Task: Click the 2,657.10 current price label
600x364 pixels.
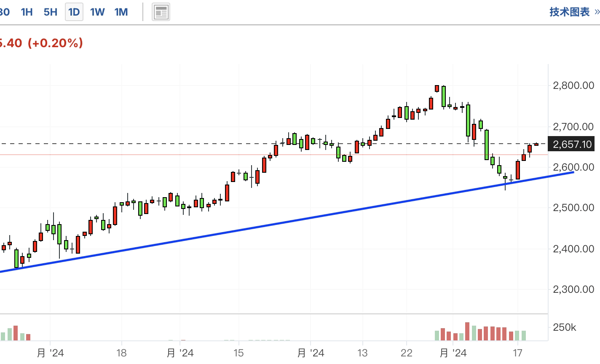Action: (572, 145)
